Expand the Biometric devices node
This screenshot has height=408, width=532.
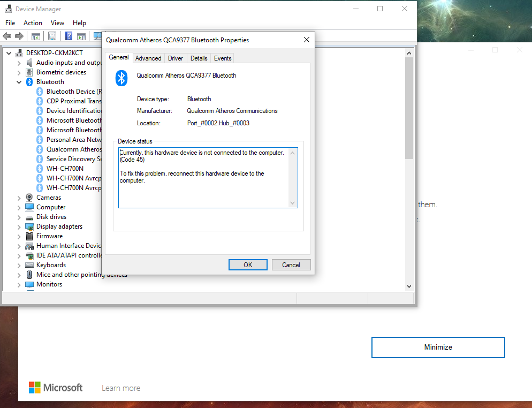point(19,72)
